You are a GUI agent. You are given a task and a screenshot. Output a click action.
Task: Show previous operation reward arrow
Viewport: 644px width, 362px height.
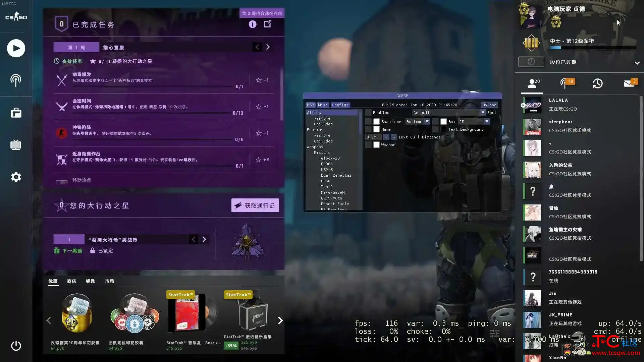193,239
